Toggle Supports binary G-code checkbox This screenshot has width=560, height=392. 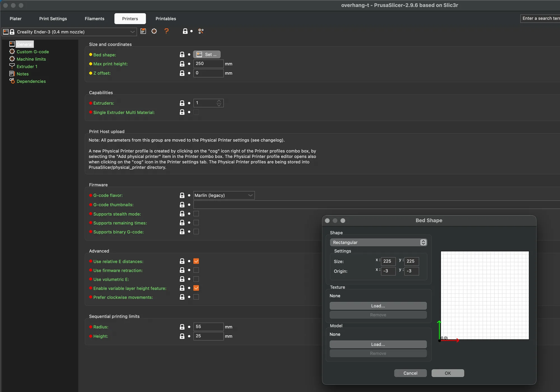196,232
